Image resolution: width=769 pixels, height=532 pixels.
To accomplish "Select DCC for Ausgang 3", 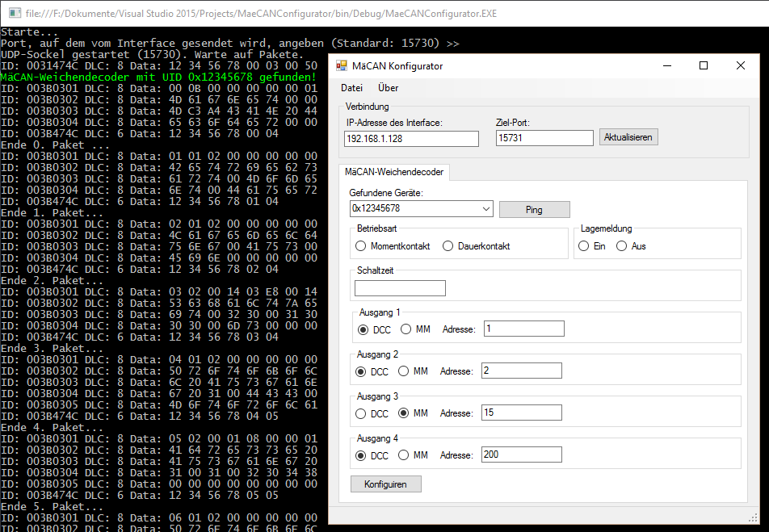I will 372,414.
